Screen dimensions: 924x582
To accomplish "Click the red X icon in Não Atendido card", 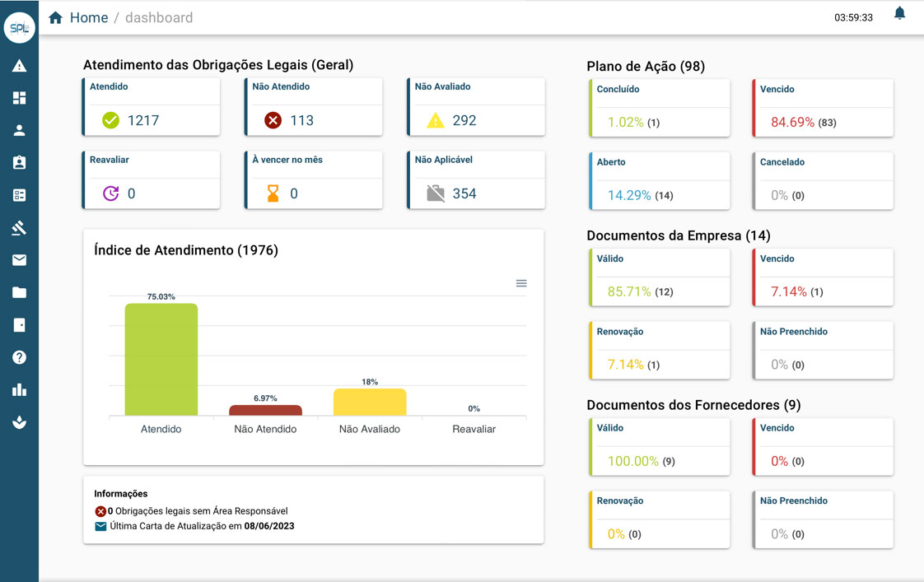I will pos(273,120).
